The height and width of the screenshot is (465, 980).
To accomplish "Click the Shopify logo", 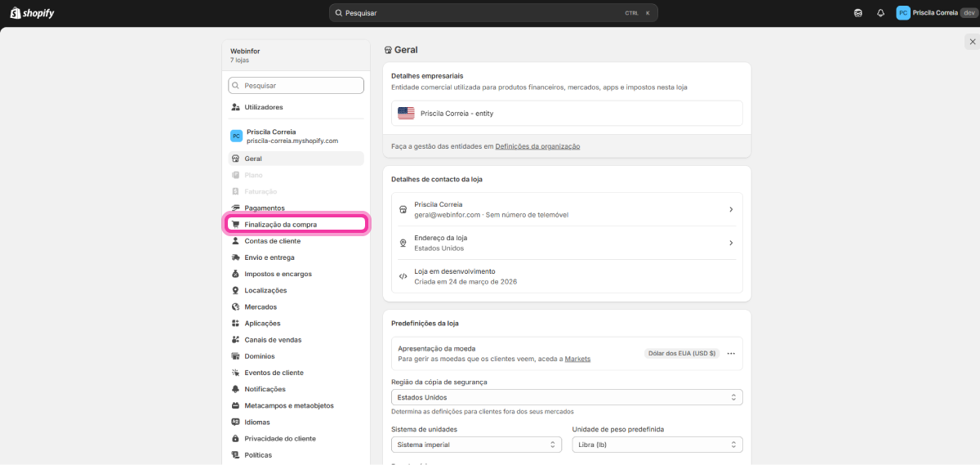I will pyautogui.click(x=32, y=13).
